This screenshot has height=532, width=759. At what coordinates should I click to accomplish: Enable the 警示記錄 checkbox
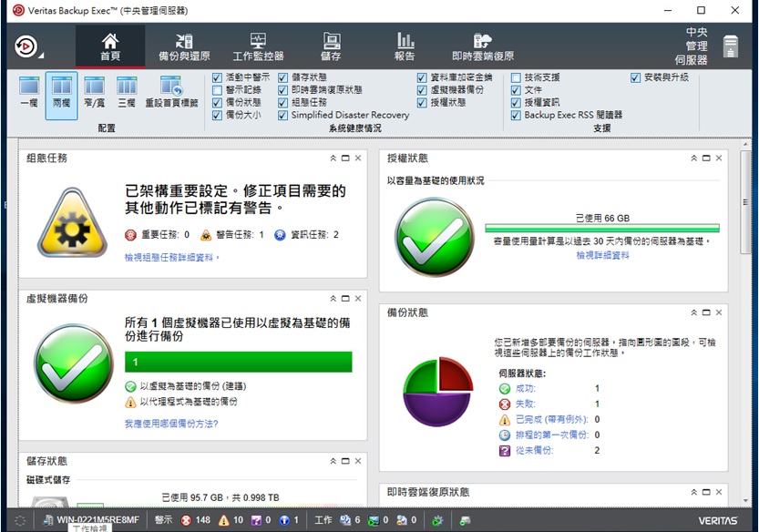218,90
